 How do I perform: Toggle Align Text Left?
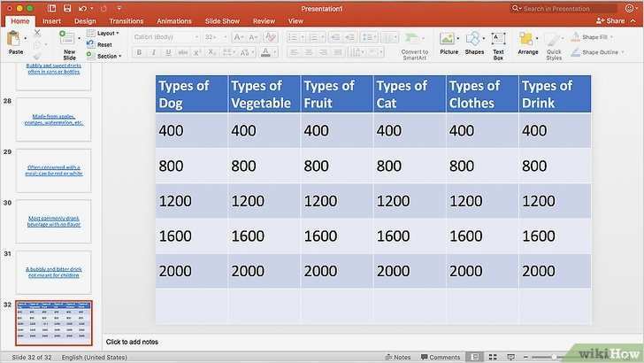point(294,52)
